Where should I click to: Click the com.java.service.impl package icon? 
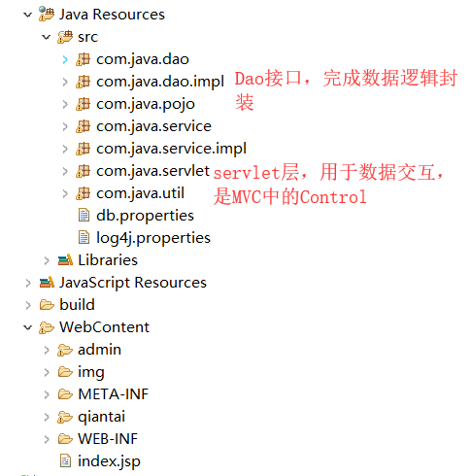83,149
